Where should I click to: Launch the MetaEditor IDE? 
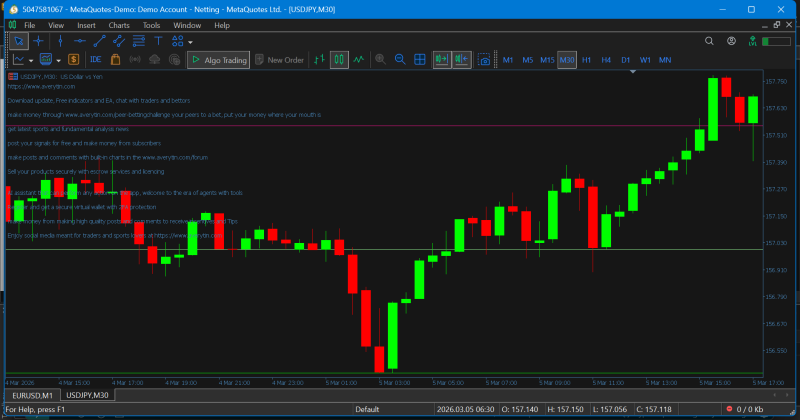(95, 60)
